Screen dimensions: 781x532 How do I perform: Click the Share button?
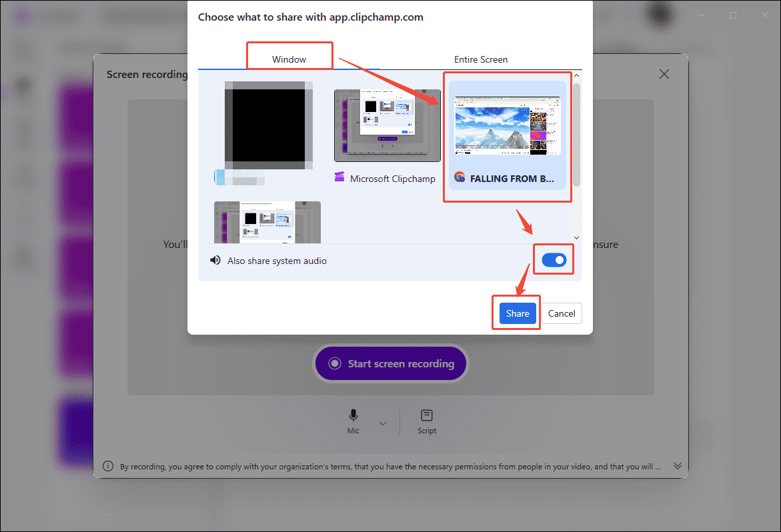[518, 313]
